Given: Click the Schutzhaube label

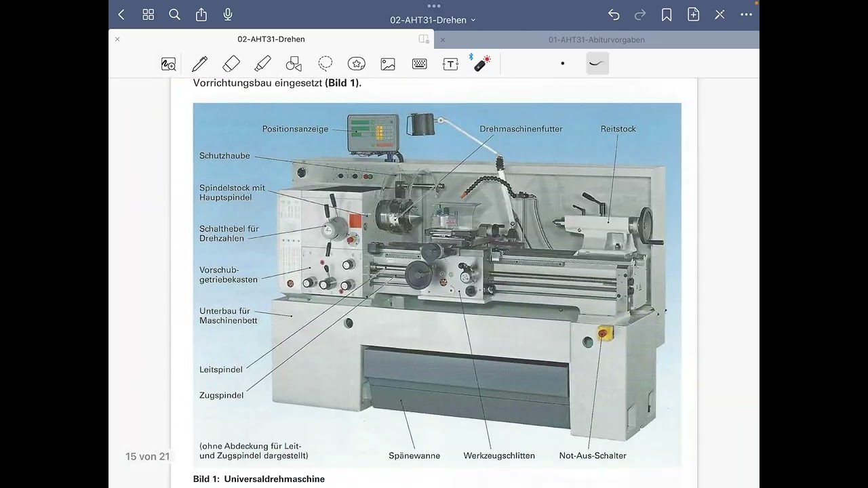Looking at the screenshot, I should tap(224, 156).
